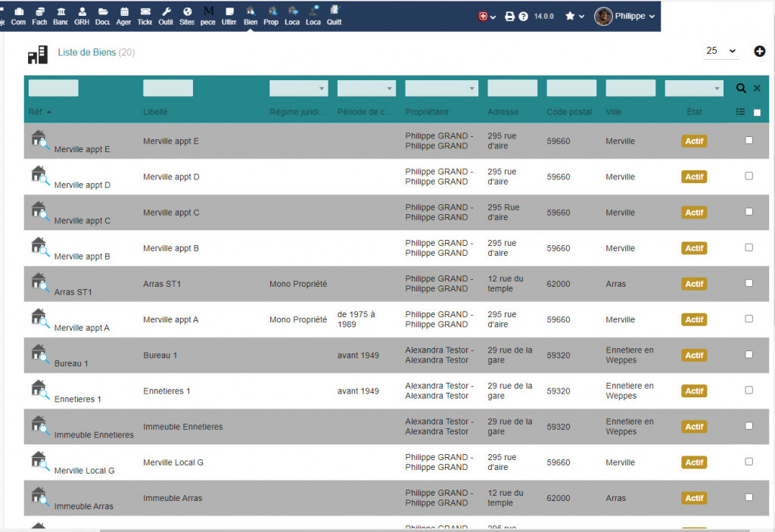The width and height of the screenshot is (775, 532).
Task: Clear filters with the X icon
Action: coord(757,89)
